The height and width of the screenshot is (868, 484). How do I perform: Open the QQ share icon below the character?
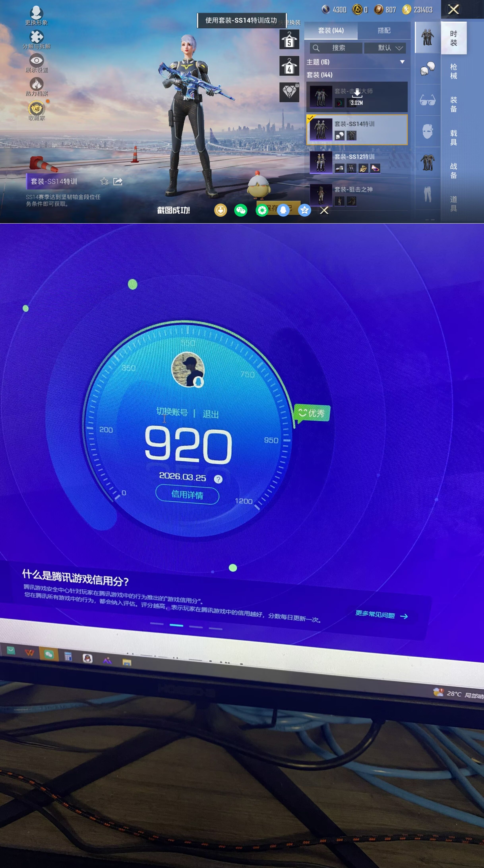tap(283, 211)
